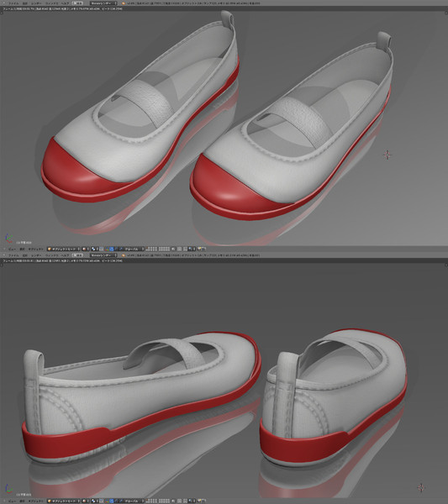This screenshot has height=504, width=448.
Task: Click OpenGL render image icon in lower viewport
Action: (x=199, y=501)
